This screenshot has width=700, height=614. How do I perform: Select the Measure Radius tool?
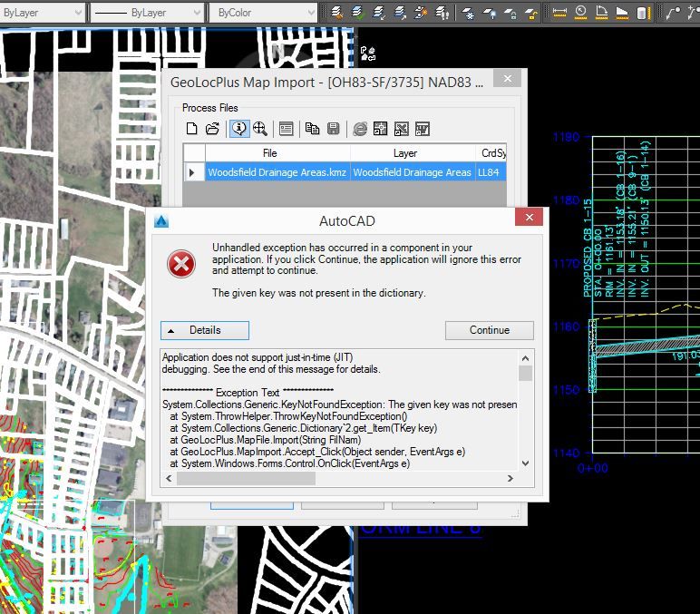pos(581,13)
